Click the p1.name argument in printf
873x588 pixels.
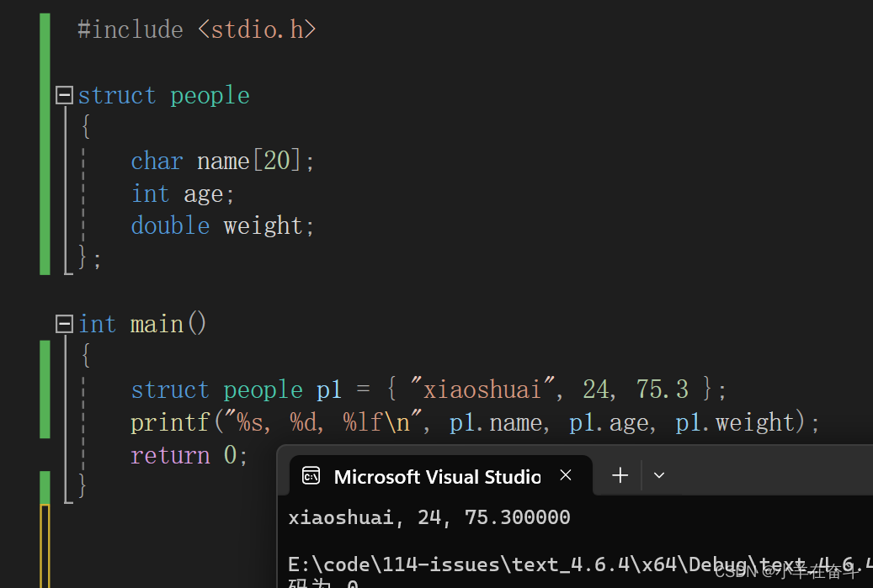tap(496, 423)
